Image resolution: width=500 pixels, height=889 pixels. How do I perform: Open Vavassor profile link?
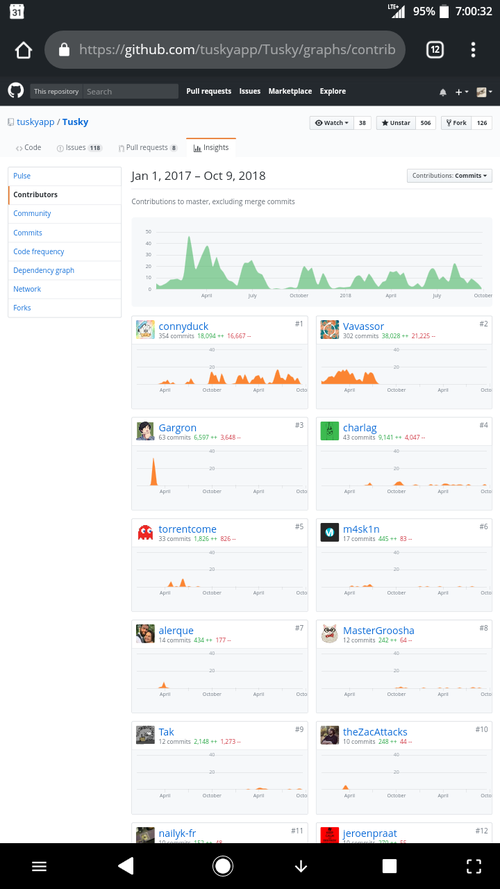point(363,326)
